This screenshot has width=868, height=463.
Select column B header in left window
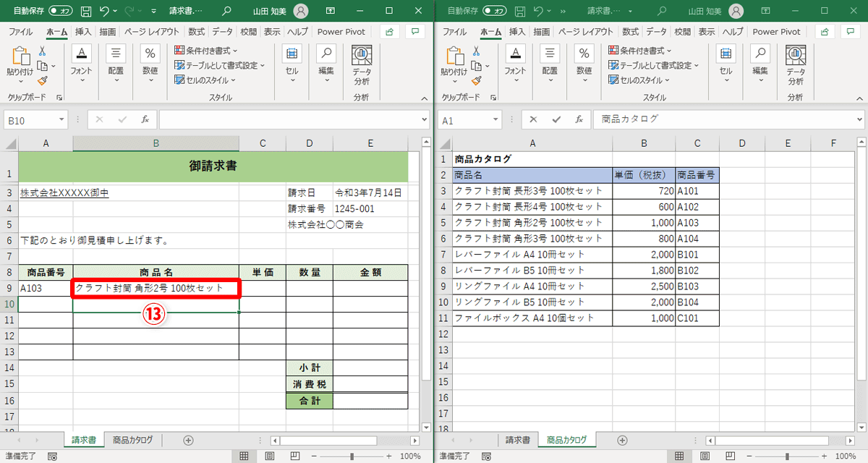tap(156, 143)
